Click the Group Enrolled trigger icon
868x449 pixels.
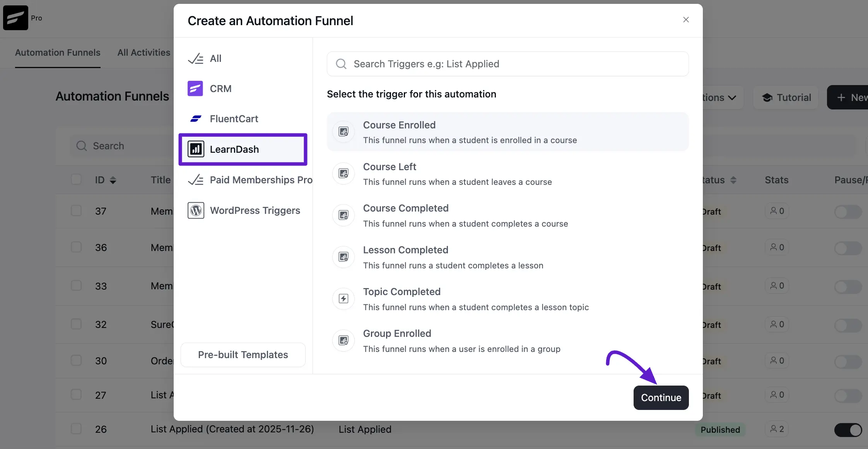(343, 340)
